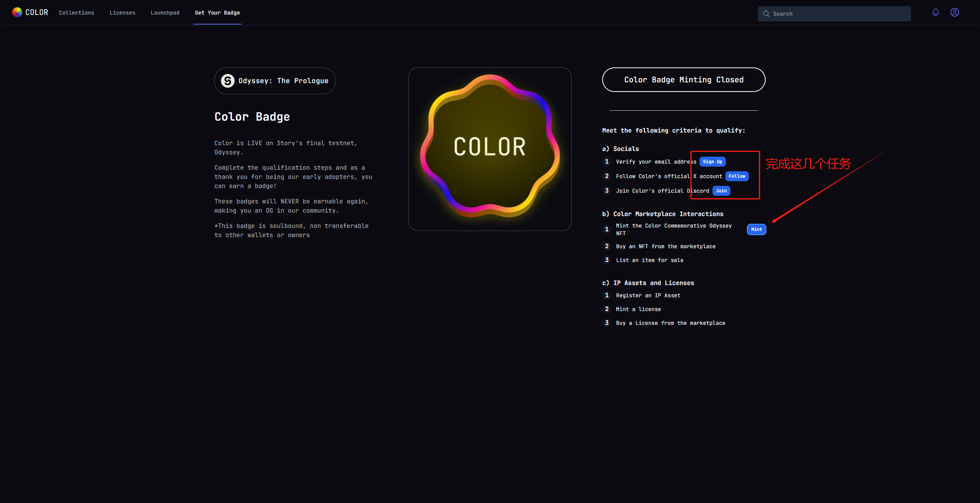This screenshot has height=503, width=980.
Task: Click the soulbound badge disclaimer text
Action: tap(291, 230)
